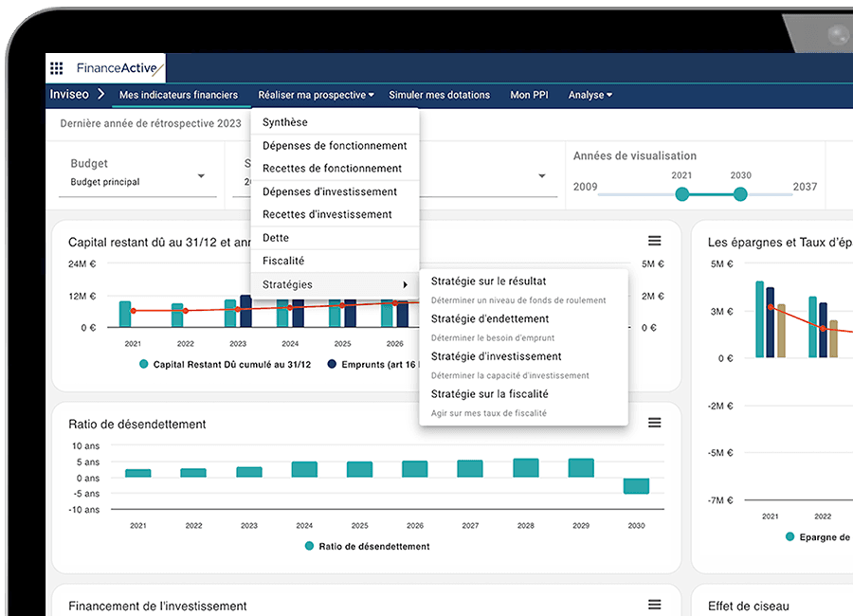853x616 pixels.
Task: Select the 2027 bar in ratio chart
Action: [470, 468]
